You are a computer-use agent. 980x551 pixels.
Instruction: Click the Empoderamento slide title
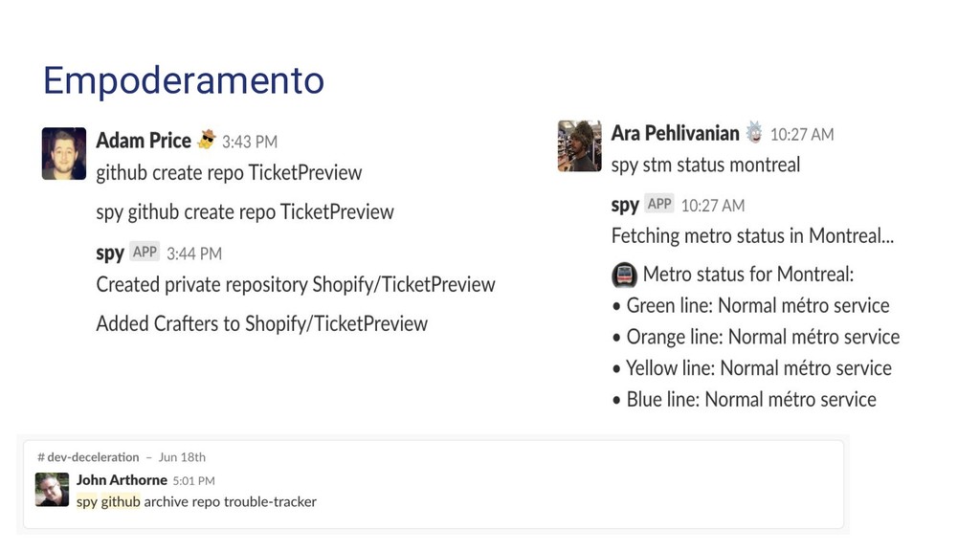coord(184,80)
